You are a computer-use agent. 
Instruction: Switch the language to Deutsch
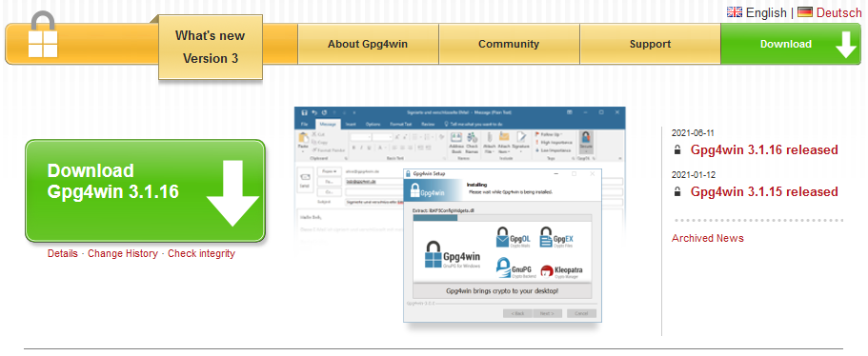click(x=838, y=12)
